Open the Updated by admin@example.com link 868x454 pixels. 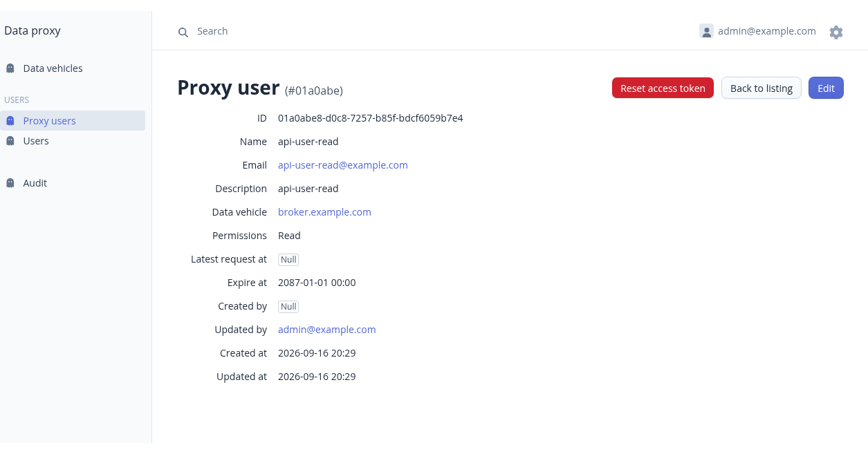[x=327, y=330]
